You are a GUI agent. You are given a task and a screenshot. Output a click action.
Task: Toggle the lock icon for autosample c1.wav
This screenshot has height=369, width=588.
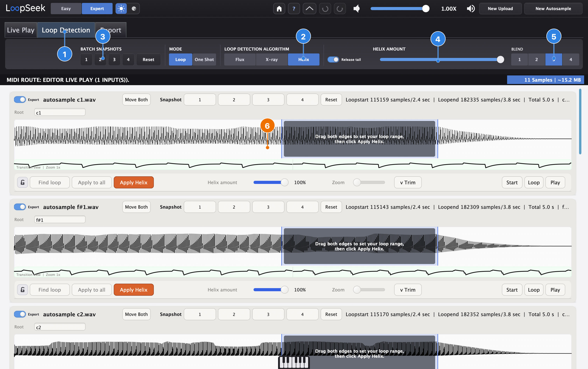[22, 182]
